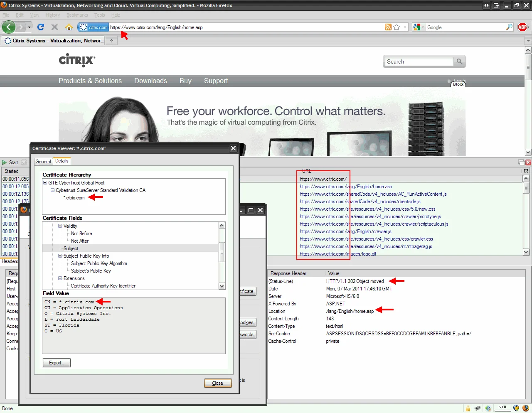The height and width of the screenshot is (413, 532).
Task: Open the Support navigation link
Action: (216, 81)
